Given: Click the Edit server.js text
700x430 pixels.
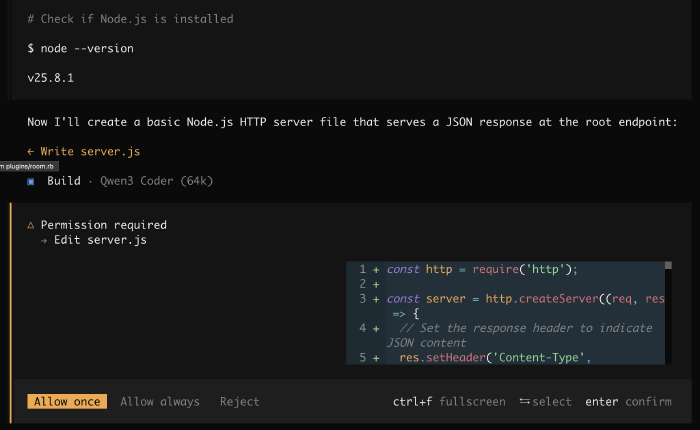Looking at the screenshot, I should click(100, 240).
